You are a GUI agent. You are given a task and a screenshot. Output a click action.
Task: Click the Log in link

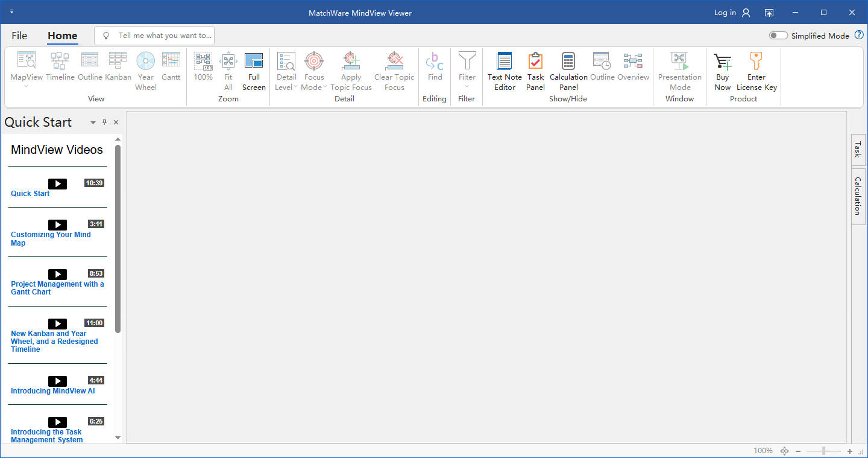click(x=725, y=13)
